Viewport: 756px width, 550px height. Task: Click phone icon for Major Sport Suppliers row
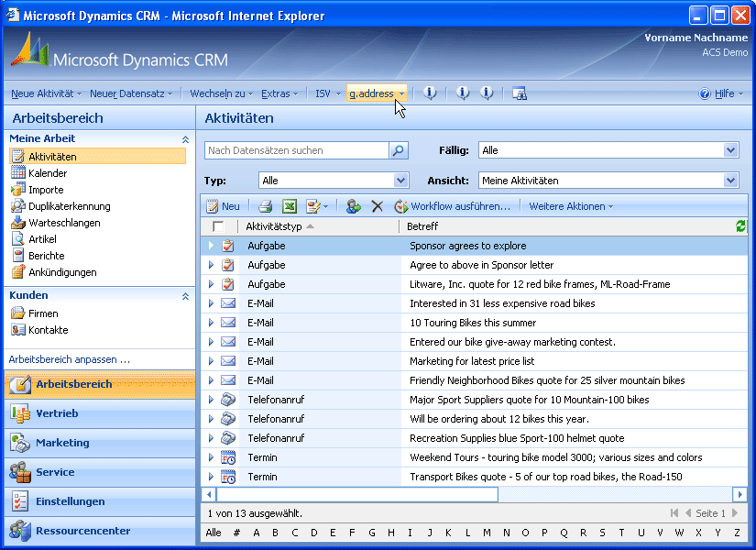pos(228,400)
